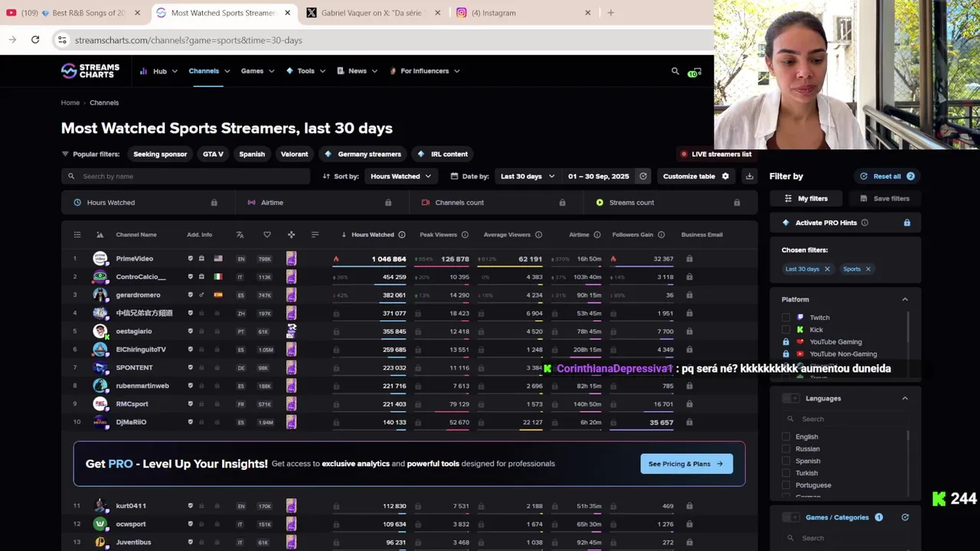This screenshot has height=551, width=980.
Task: Click the business email lock for PrimeVideo
Action: tap(689, 259)
